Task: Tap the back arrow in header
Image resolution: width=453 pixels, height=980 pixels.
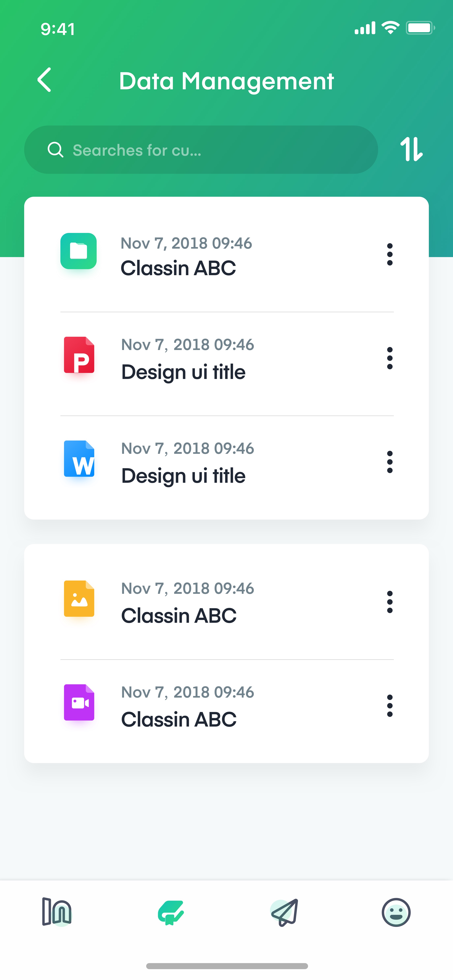Action: tap(44, 80)
